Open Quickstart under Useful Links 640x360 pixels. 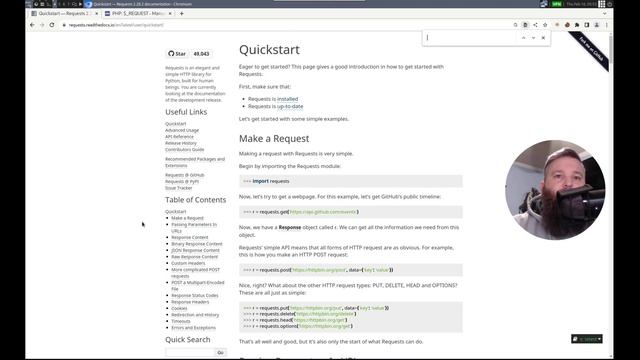coord(176,124)
